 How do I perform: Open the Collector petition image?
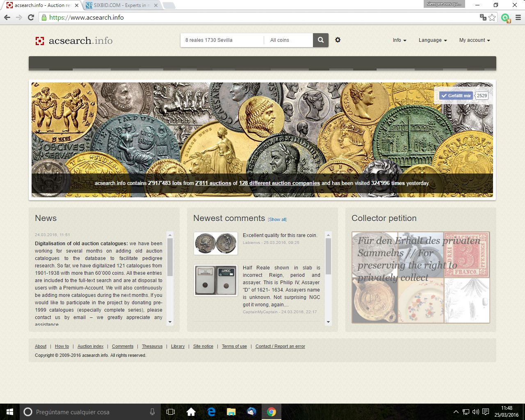(x=421, y=277)
